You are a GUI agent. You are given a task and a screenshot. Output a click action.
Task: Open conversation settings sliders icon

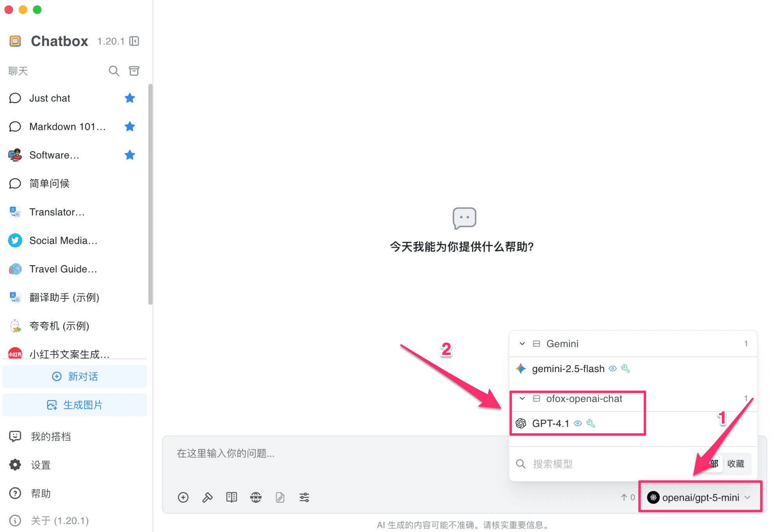(304, 497)
